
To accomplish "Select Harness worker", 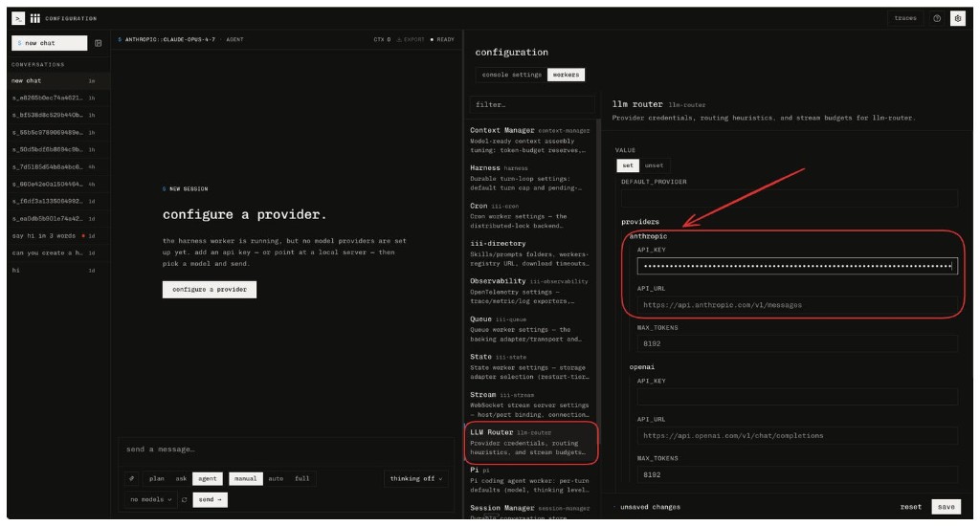I will tap(530, 178).
